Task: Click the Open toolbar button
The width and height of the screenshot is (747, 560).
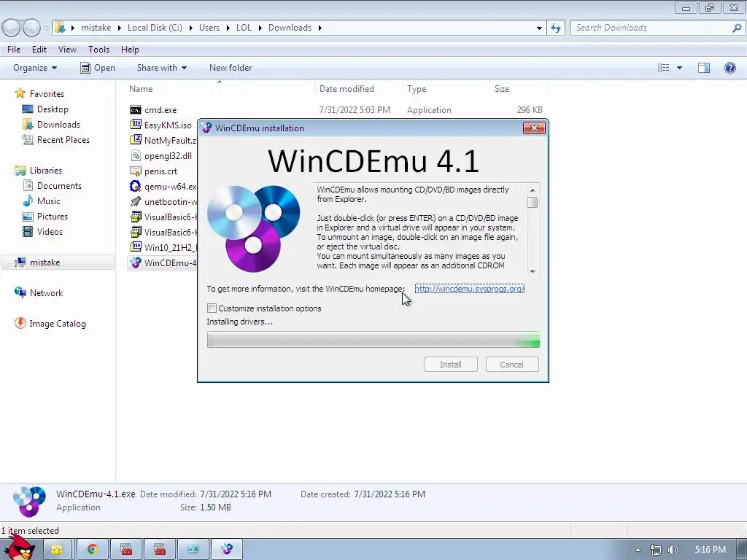Action: tap(98, 68)
